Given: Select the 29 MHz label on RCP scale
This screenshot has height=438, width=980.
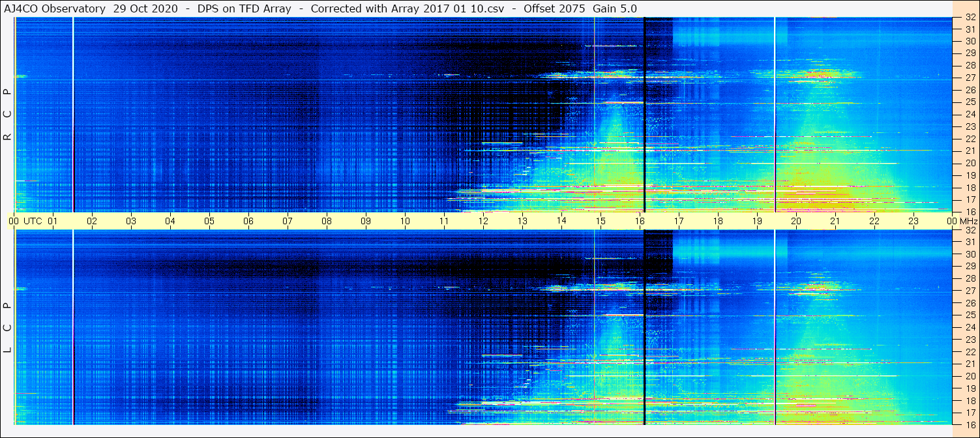Looking at the screenshot, I should coord(970,53).
